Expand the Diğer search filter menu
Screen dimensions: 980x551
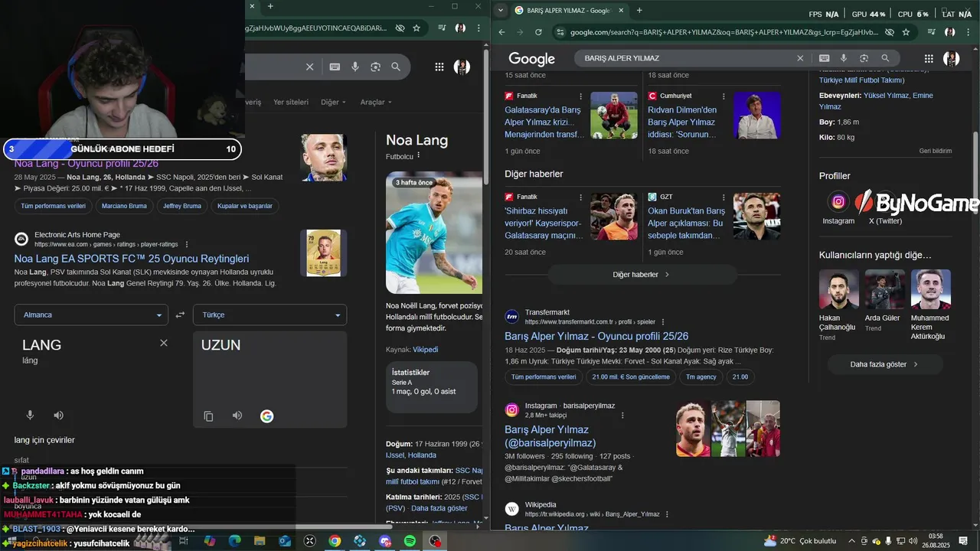point(333,102)
